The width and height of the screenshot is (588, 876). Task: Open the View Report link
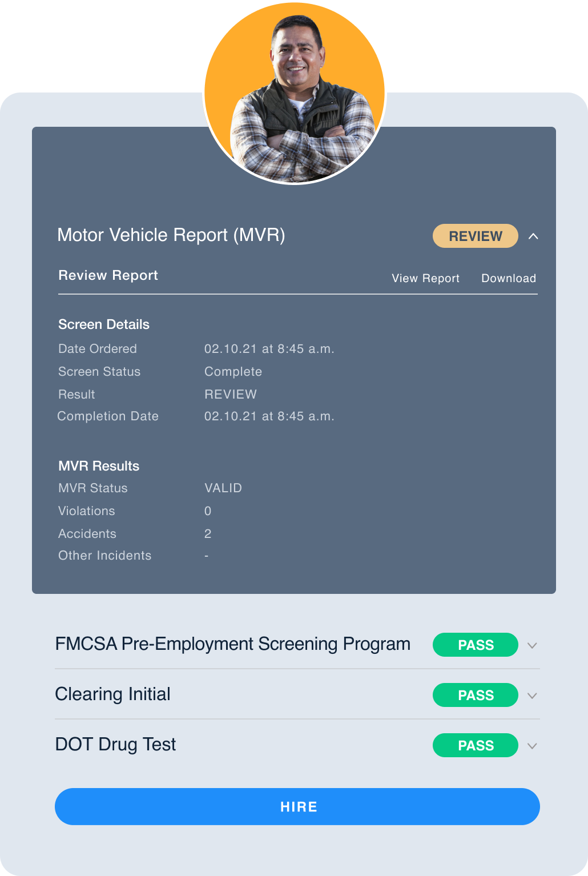pyautogui.click(x=425, y=278)
